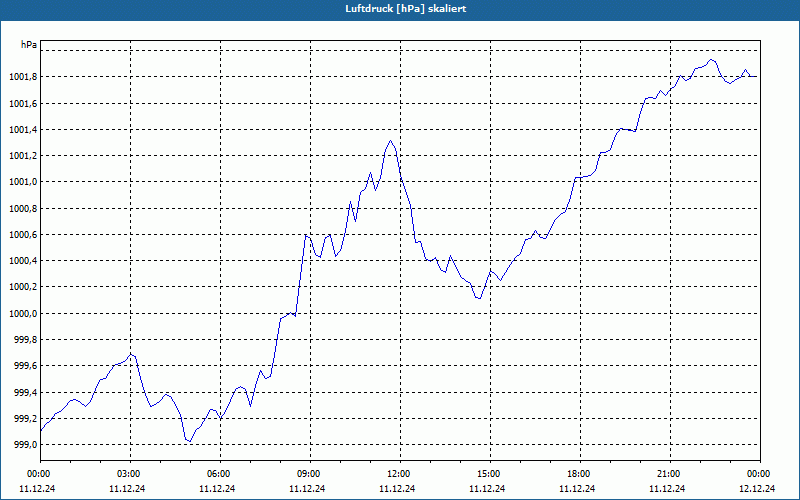Select the 1000,0 y-axis value
This screenshot has width=800, height=500.
pos(23,314)
